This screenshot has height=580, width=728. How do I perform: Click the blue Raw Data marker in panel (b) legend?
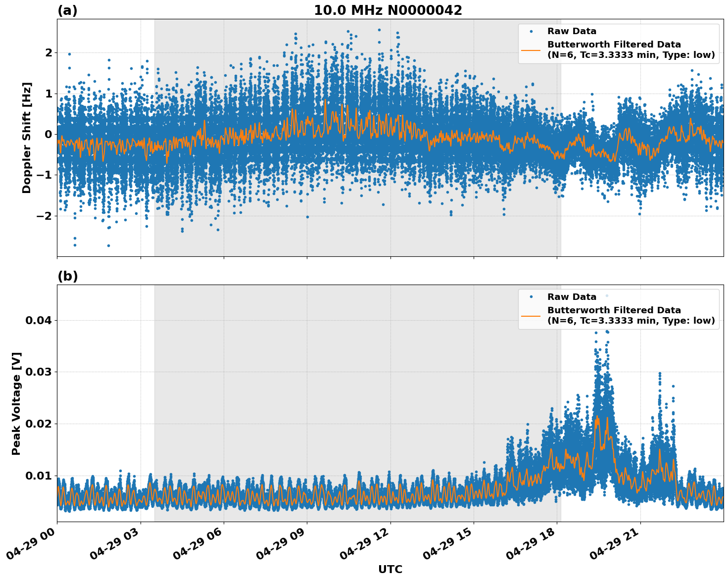pos(532,297)
